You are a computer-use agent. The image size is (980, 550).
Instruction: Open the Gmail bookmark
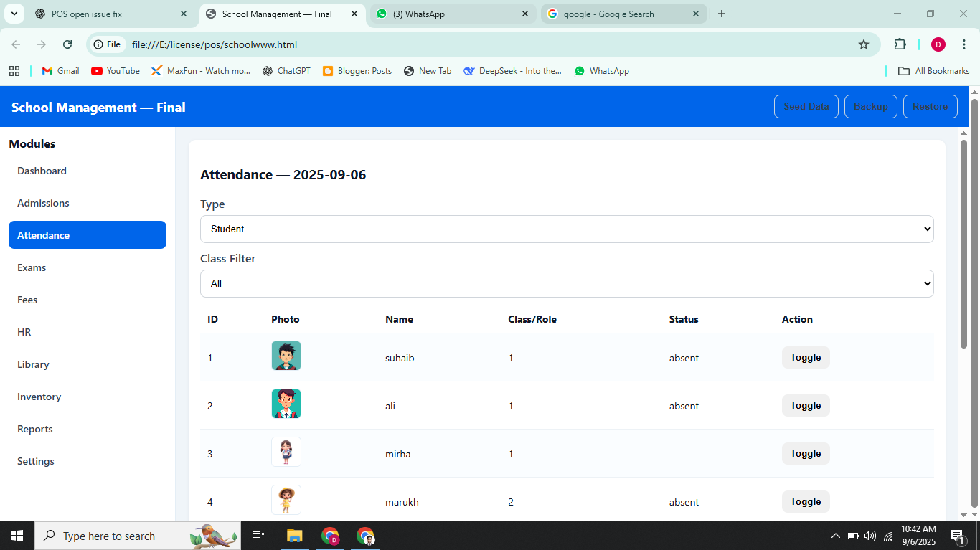click(60, 71)
